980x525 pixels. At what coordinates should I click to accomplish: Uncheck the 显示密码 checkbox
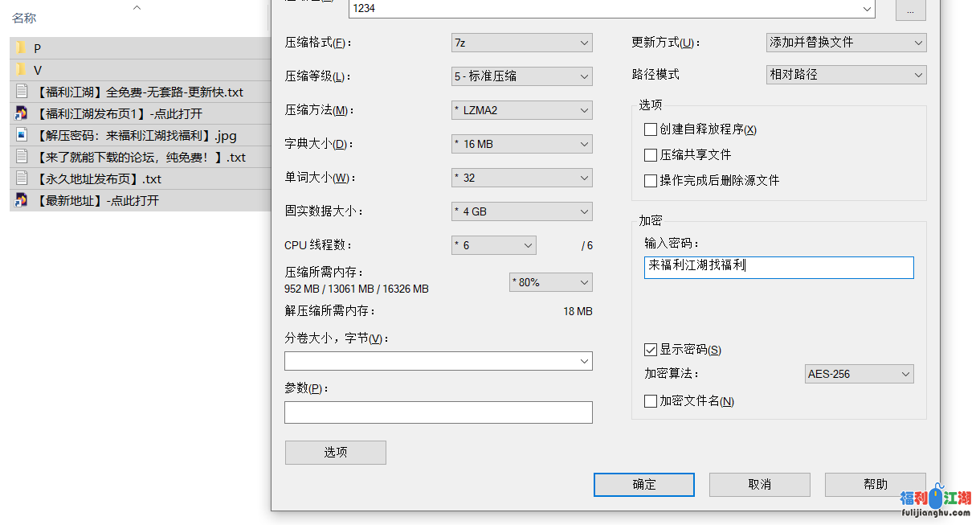651,350
